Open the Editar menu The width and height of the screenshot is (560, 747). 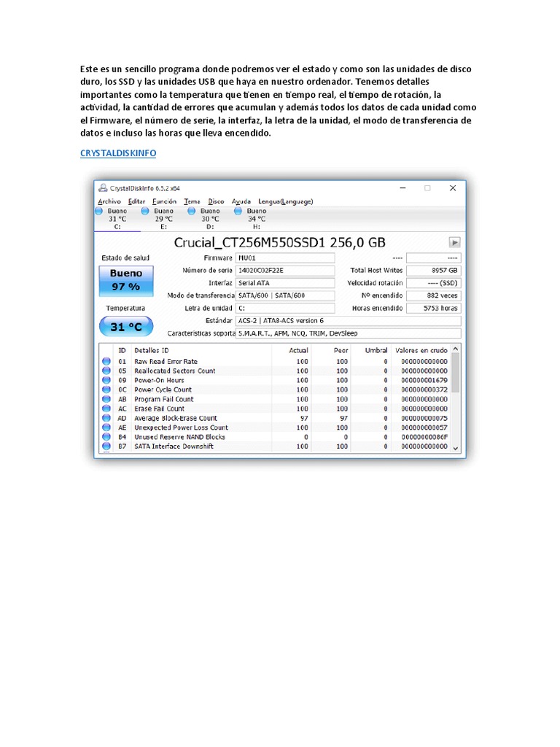click(x=136, y=201)
